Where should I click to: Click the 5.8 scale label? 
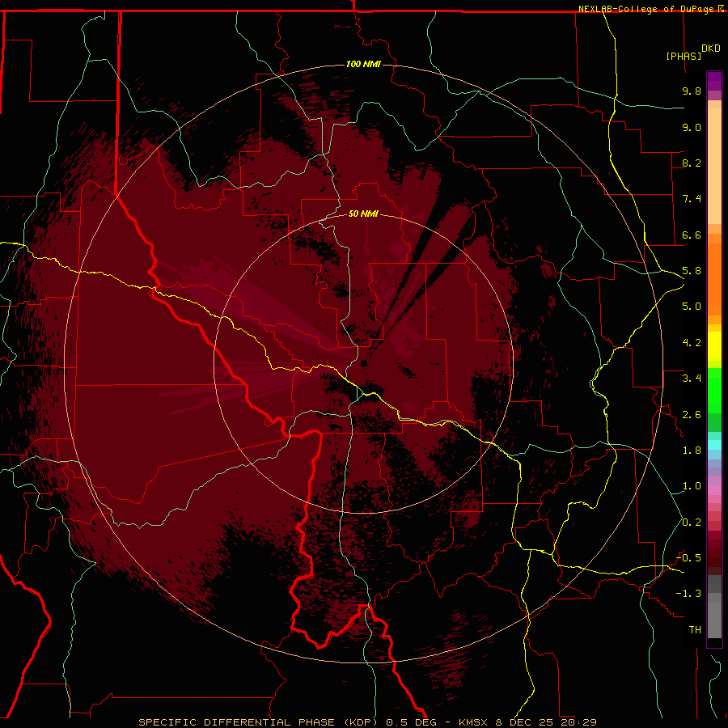pos(692,271)
